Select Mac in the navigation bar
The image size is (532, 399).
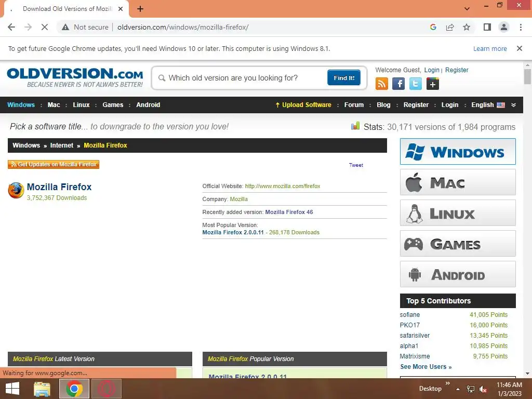click(x=54, y=105)
